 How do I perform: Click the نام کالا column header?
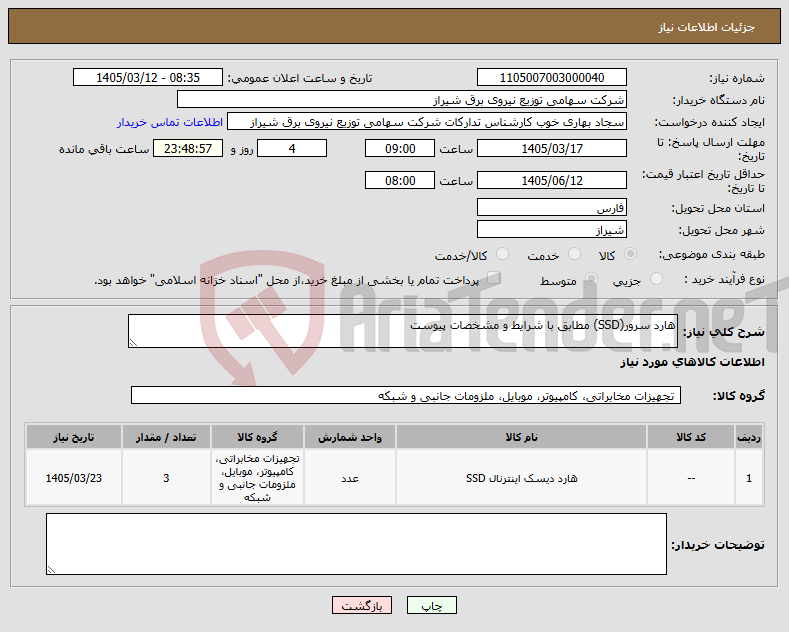(521, 437)
